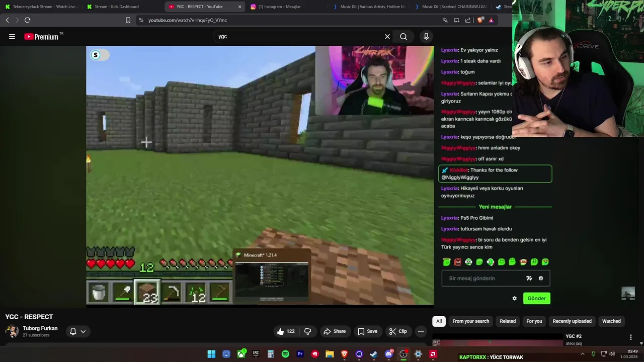Open the Minecraft 1.21.4 taskbar preview thumbnail

pyautogui.click(x=272, y=276)
